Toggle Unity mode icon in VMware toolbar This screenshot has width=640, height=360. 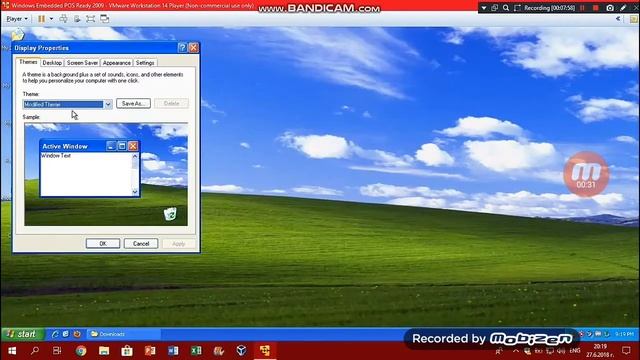click(104, 19)
